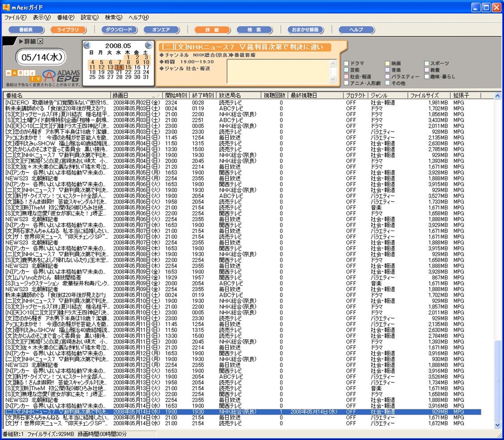Sort list by プロテクト column header
This screenshot has height=440, width=504.
355,96
